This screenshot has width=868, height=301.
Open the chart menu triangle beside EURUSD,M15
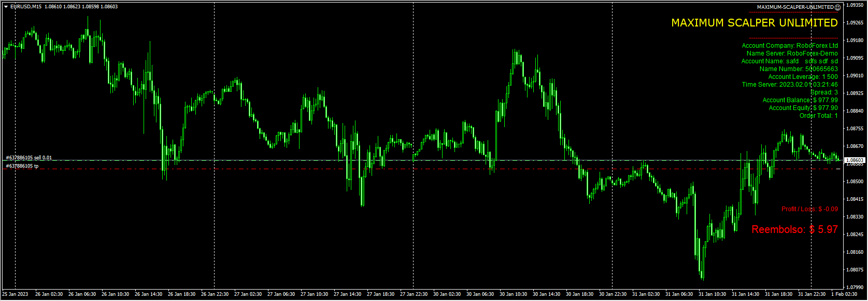point(6,7)
